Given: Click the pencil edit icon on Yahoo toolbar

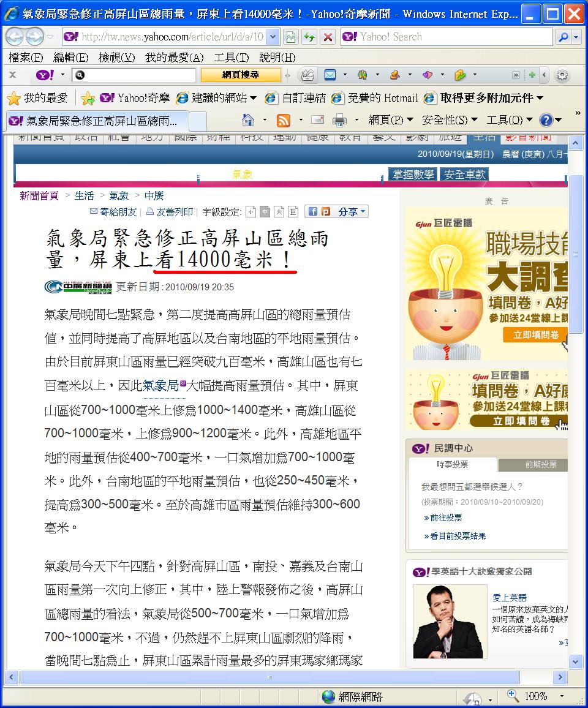Looking at the screenshot, I should (307, 75).
